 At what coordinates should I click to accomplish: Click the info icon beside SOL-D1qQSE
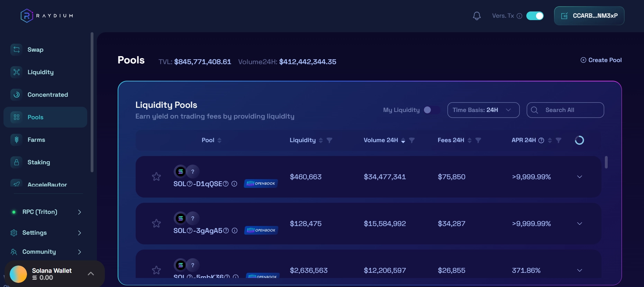234,184
